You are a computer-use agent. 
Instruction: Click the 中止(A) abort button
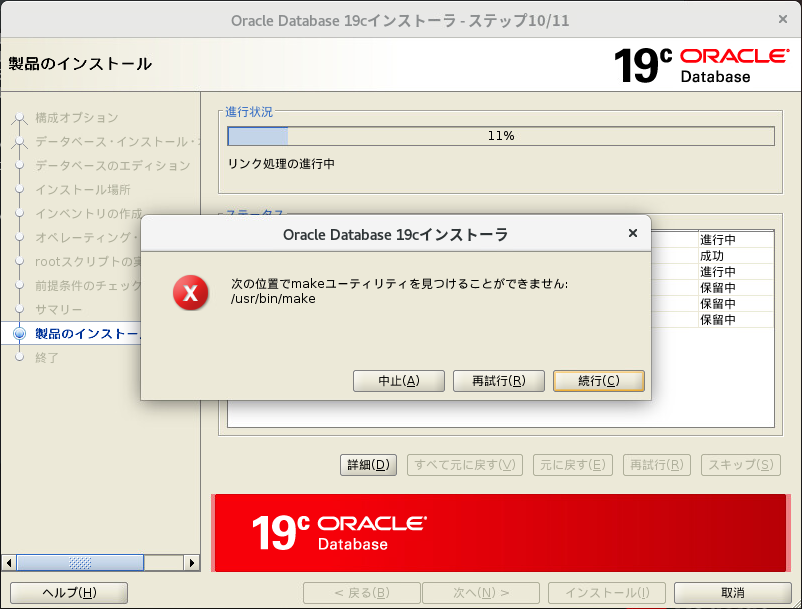point(398,381)
